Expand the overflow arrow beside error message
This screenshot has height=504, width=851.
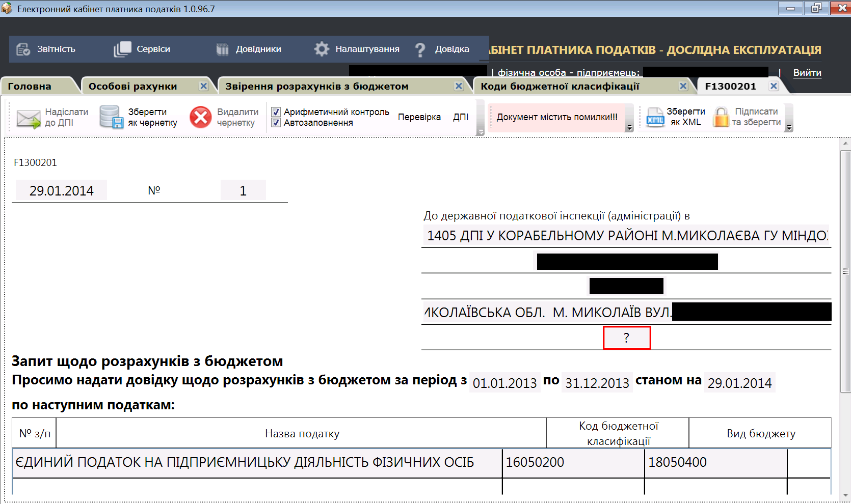click(630, 128)
